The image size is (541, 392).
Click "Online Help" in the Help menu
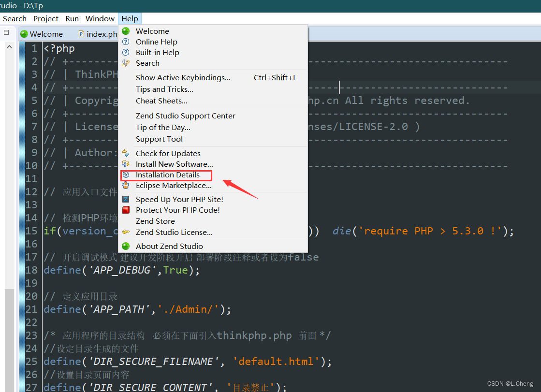156,42
